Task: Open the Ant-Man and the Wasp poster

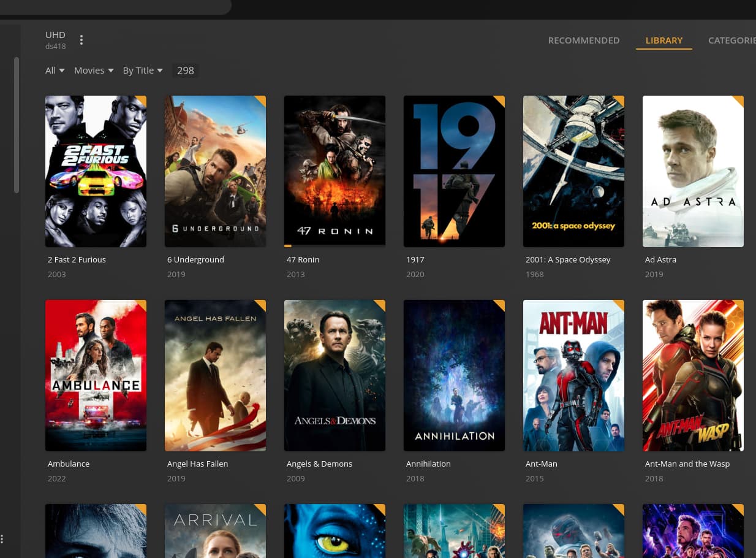Action: [x=693, y=375]
